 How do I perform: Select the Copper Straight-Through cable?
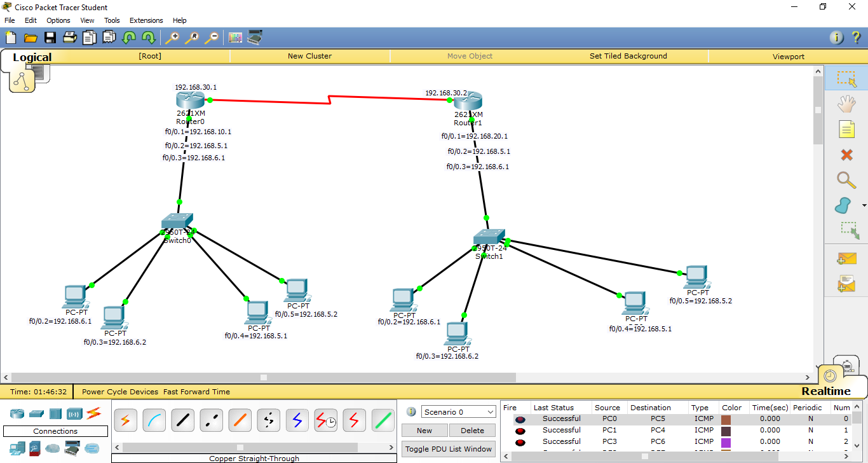pos(182,420)
